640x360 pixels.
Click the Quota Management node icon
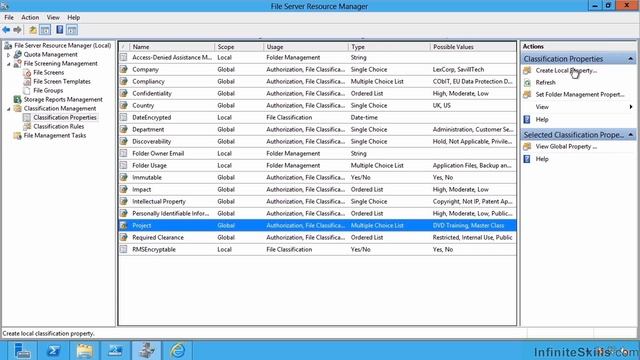[x=18, y=54]
